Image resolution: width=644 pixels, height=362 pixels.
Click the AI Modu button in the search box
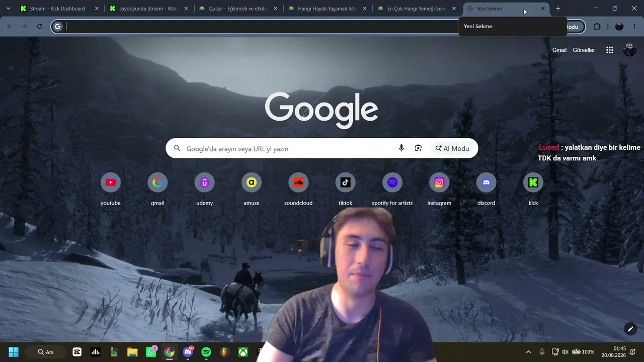pyautogui.click(x=452, y=148)
